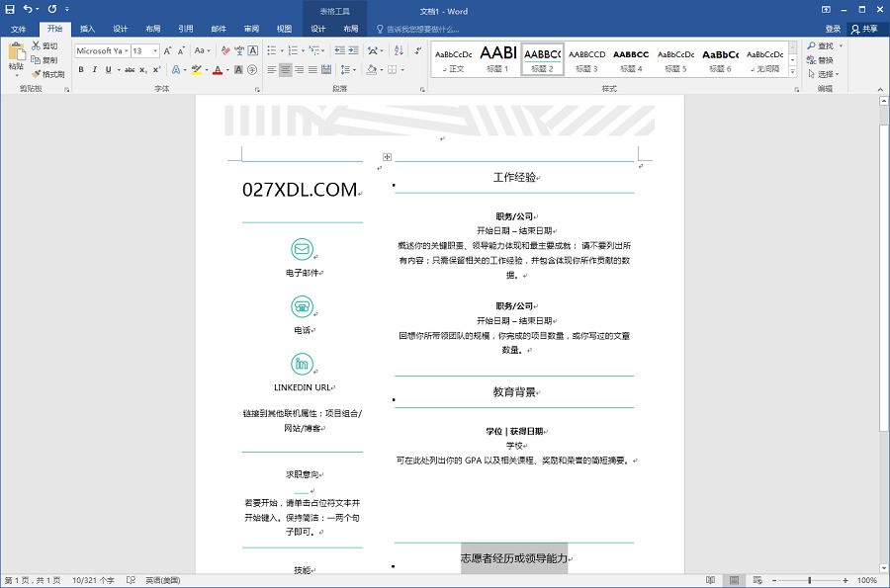The image size is (890, 588).
Task: Click the 共享 button
Action: (x=870, y=29)
